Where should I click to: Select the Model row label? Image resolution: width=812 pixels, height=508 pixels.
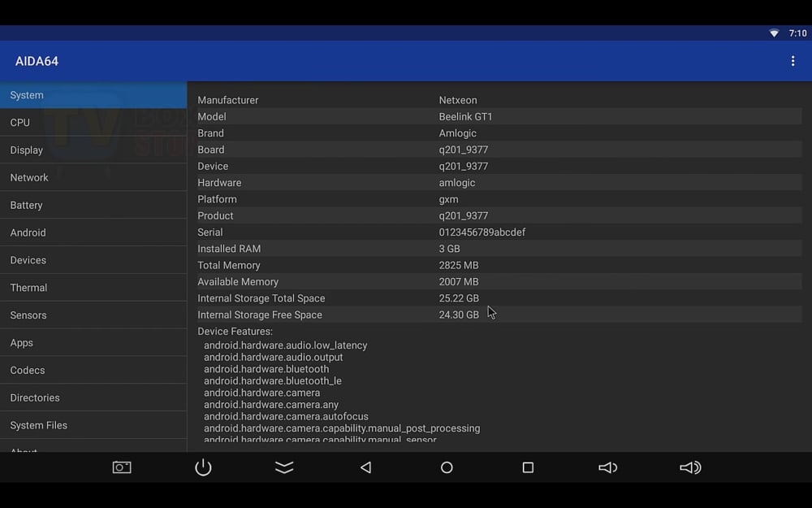point(212,116)
